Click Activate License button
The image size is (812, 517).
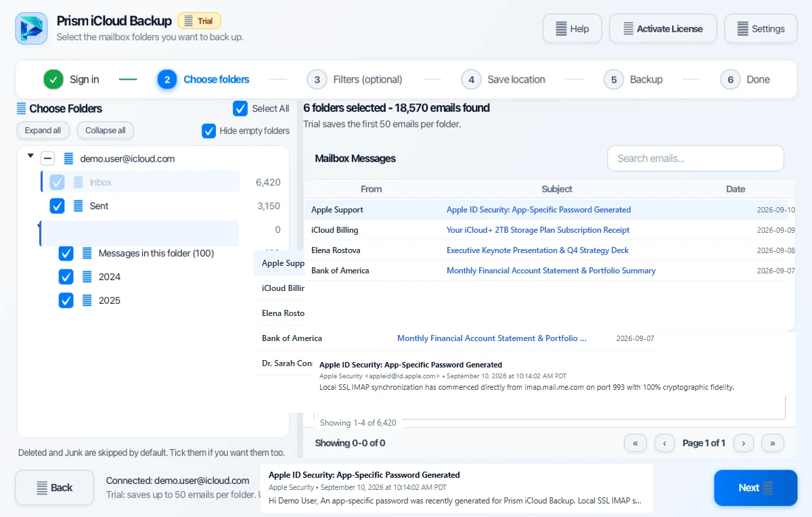tap(663, 28)
